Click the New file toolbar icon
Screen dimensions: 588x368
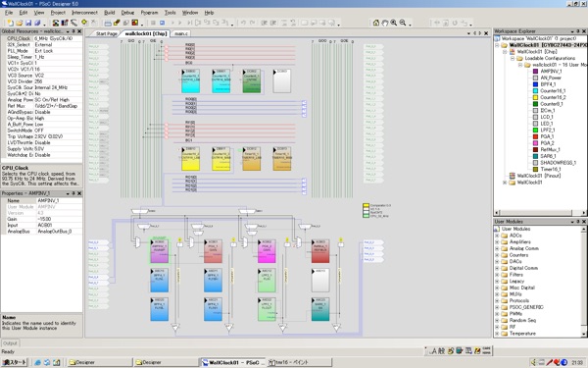click(11, 23)
